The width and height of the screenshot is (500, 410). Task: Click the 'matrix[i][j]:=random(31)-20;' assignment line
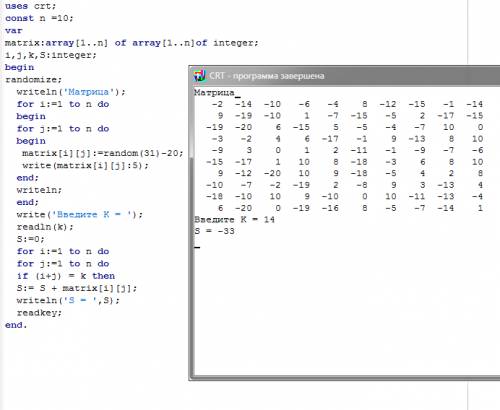[103, 153]
